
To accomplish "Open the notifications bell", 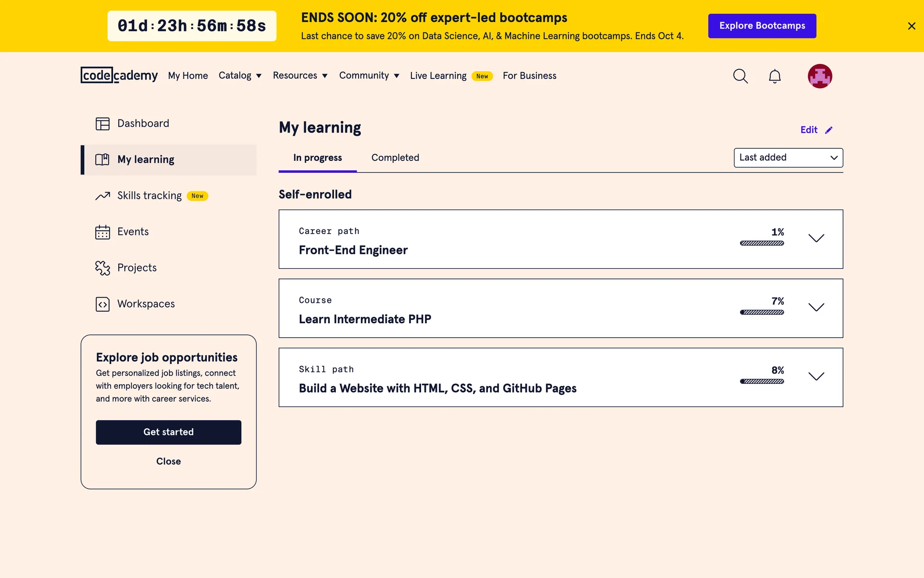I will coord(774,76).
